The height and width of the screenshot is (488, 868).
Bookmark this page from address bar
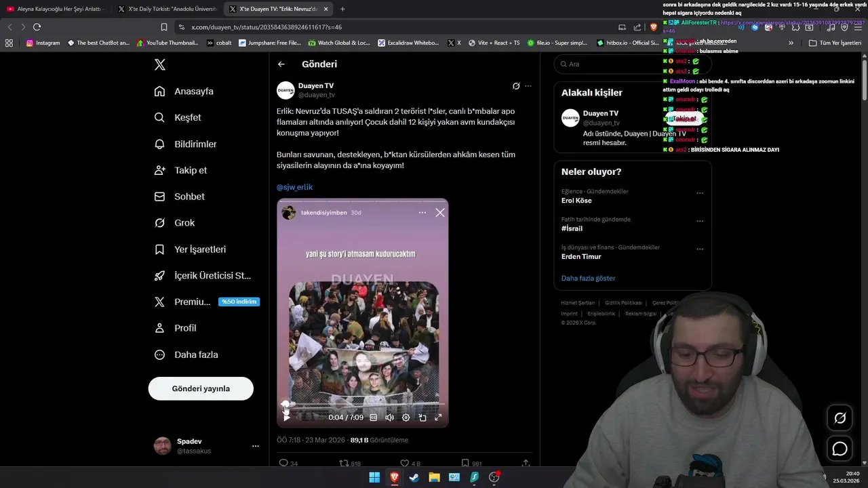[164, 27]
